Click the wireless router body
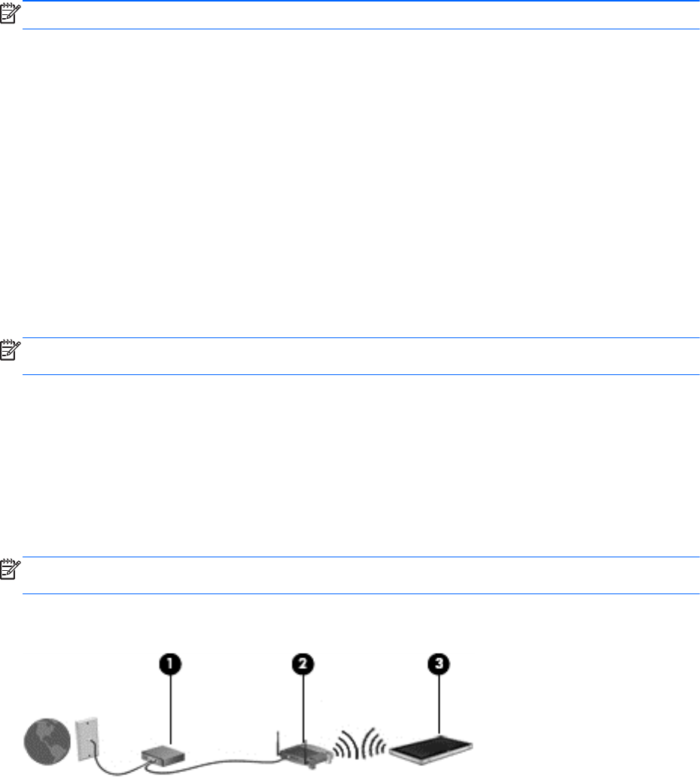 pyautogui.click(x=306, y=755)
